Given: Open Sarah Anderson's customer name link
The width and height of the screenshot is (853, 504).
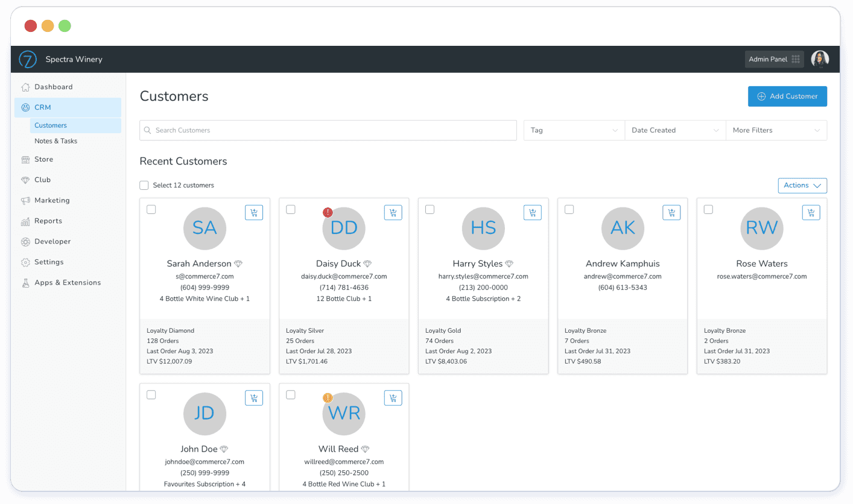Looking at the screenshot, I should 199,264.
